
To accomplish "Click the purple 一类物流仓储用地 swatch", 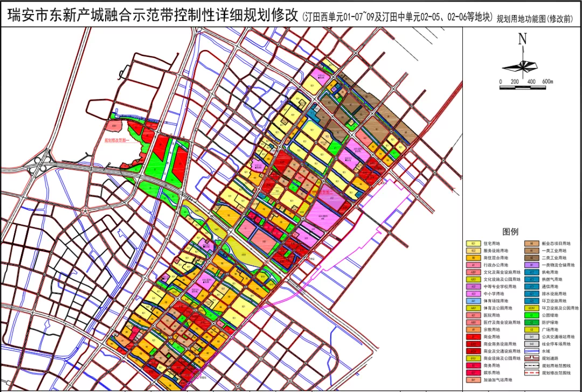I will (531, 265).
